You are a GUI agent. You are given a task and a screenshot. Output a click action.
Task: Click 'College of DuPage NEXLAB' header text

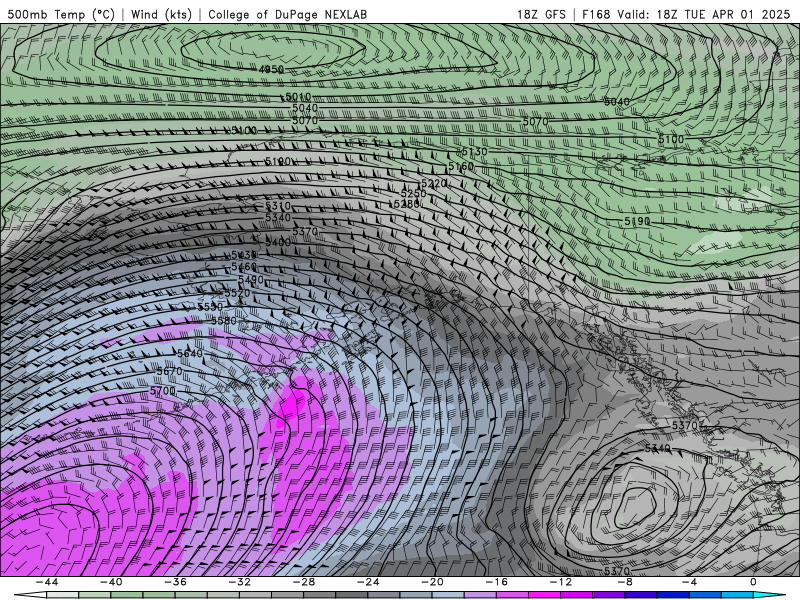coord(287,14)
